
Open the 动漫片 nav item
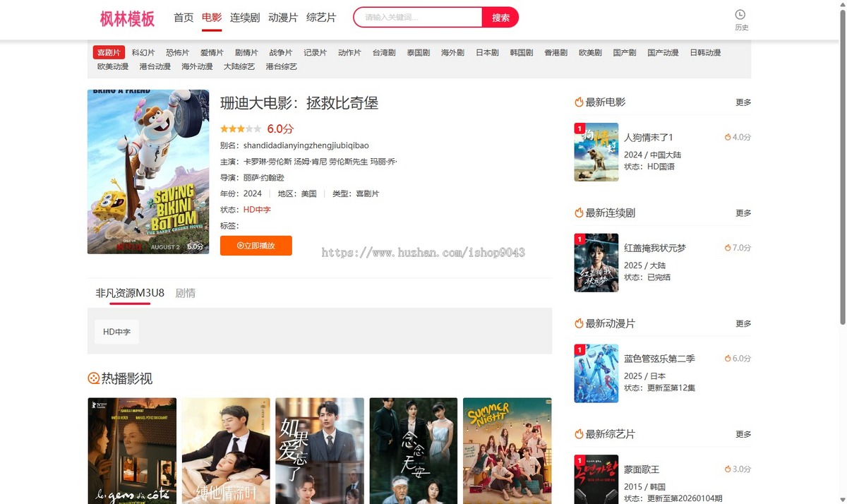pyautogui.click(x=283, y=18)
